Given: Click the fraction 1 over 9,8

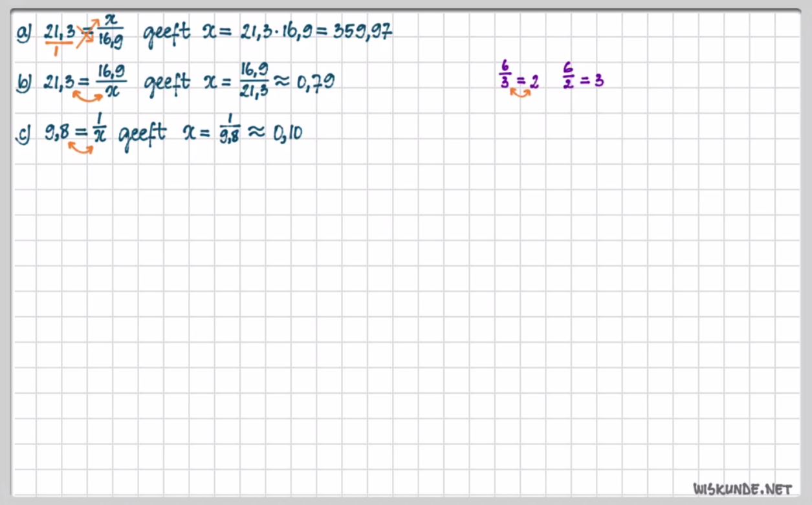Looking at the screenshot, I should 230,131.
